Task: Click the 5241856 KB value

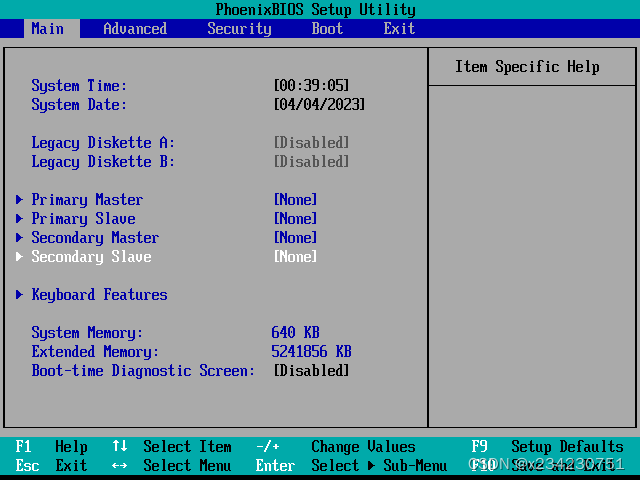Action: 311,351
